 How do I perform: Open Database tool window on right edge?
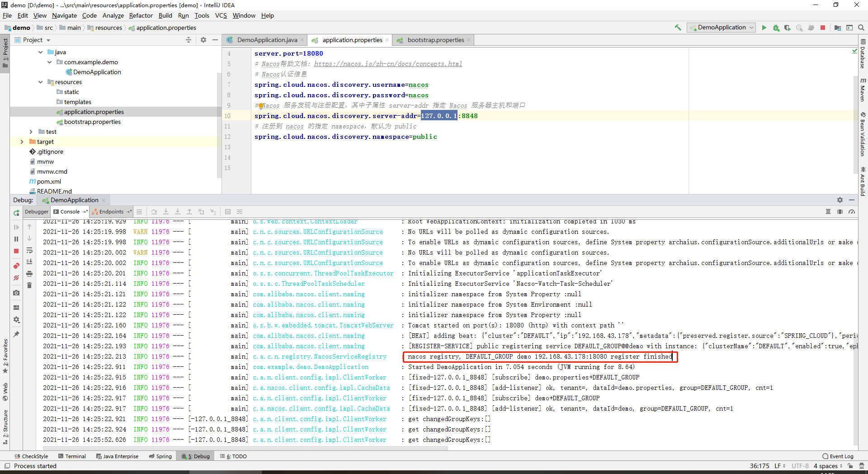[x=863, y=54]
